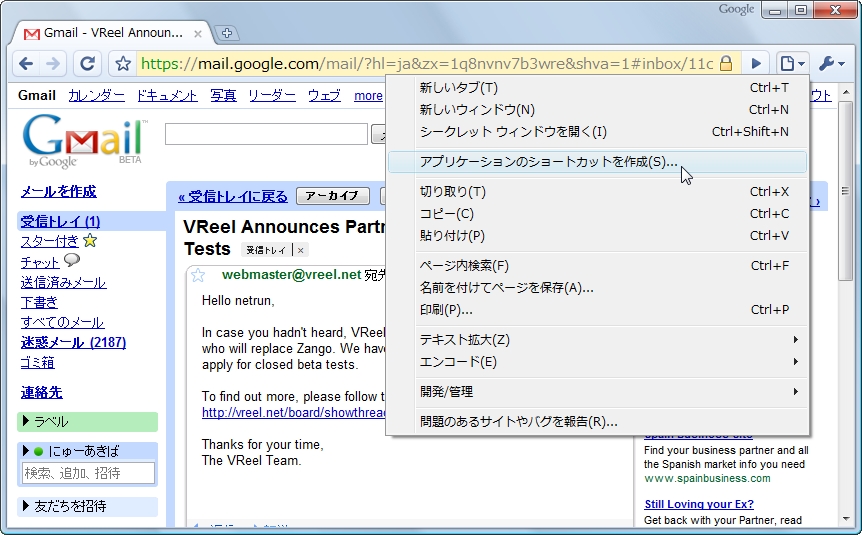
Task: Open 送信済みメール folder
Action: 63,282
